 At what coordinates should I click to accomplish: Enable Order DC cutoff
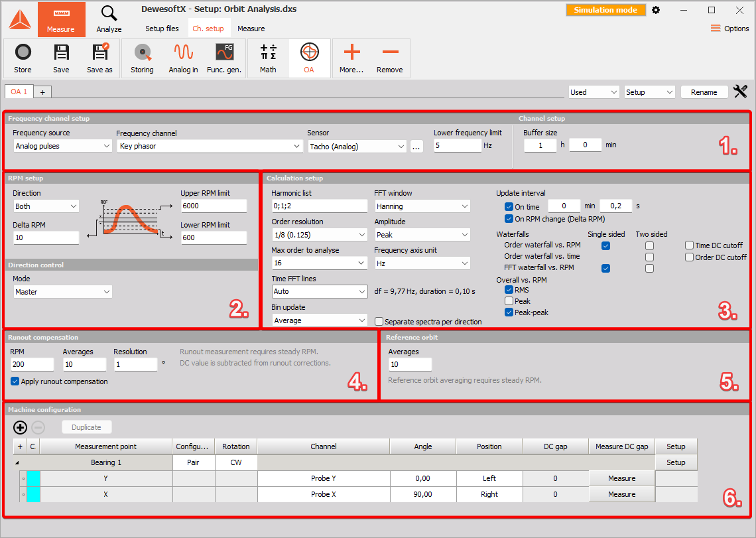coord(690,257)
